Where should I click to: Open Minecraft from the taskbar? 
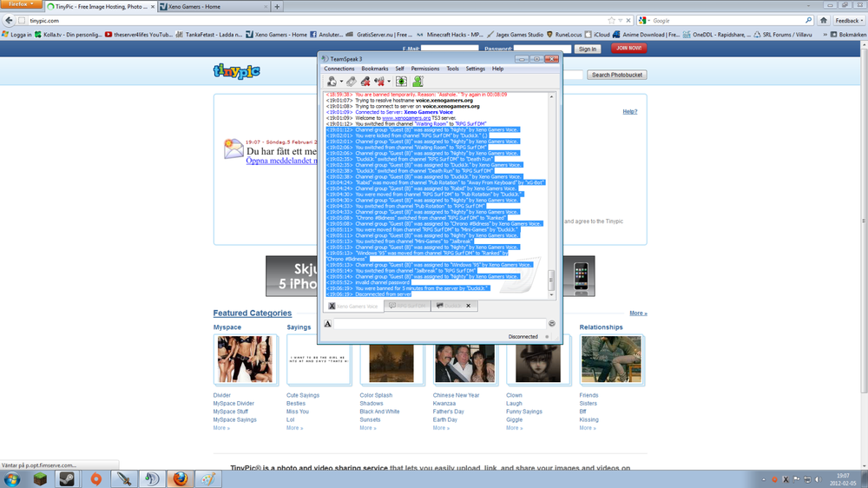(41, 479)
